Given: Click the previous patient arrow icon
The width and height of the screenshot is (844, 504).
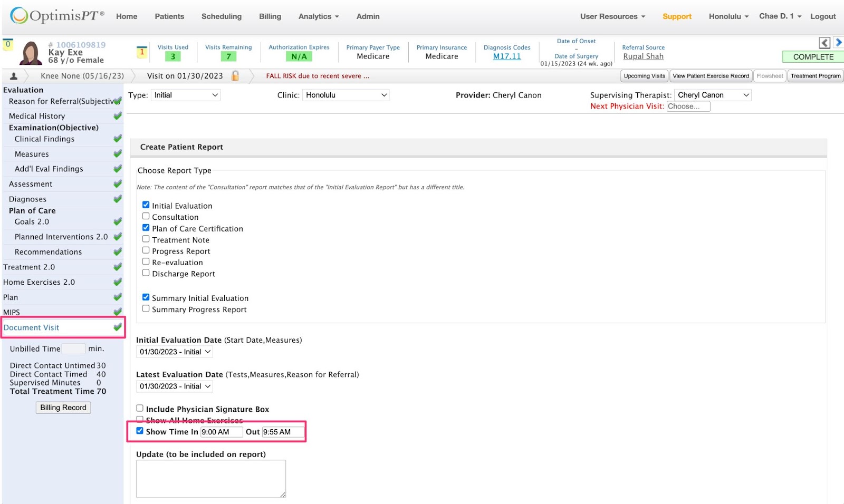Looking at the screenshot, I should (824, 43).
